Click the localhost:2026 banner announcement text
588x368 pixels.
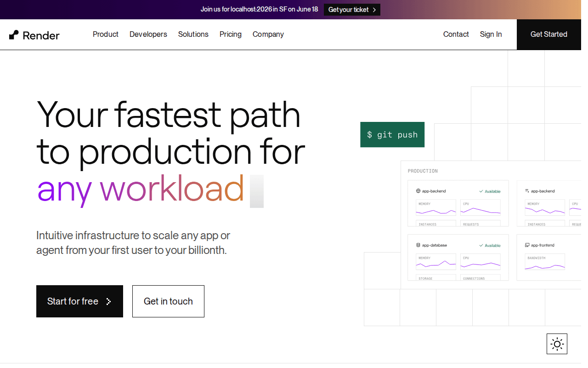click(x=259, y=9)
